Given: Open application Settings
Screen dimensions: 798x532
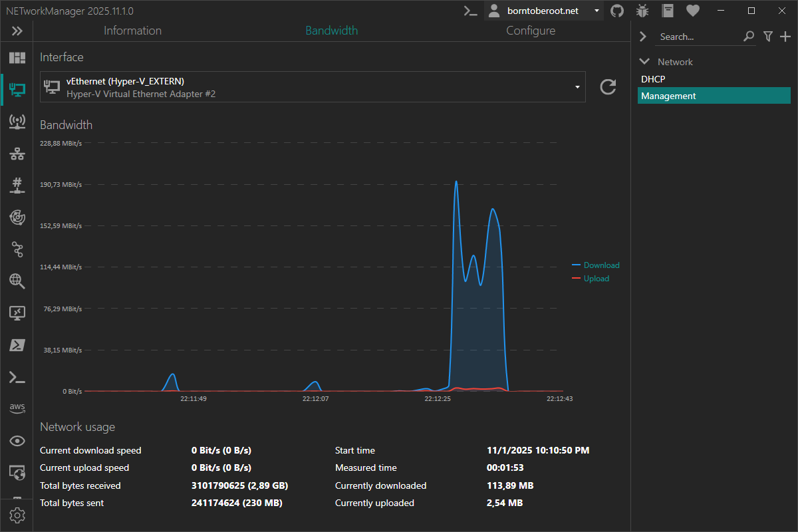Looking at the screenshot, I should coord(17,515).
